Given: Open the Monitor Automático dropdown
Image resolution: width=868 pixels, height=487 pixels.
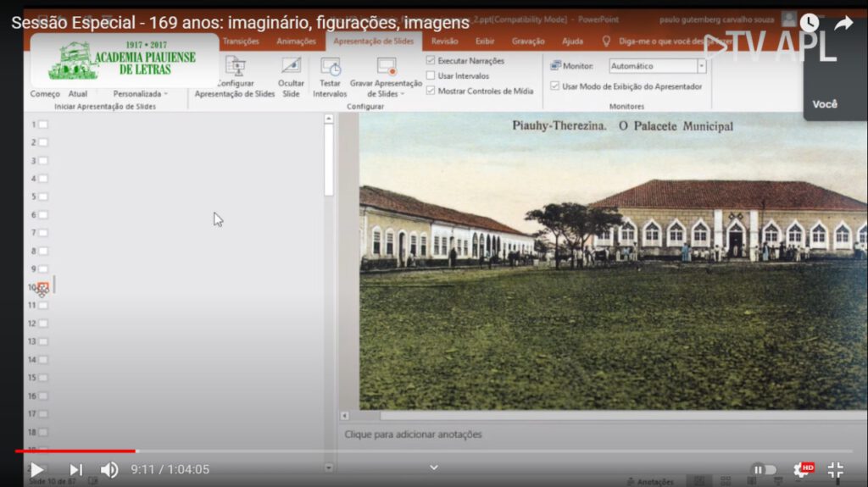Looking at the screenshot, I should point(701,66).
